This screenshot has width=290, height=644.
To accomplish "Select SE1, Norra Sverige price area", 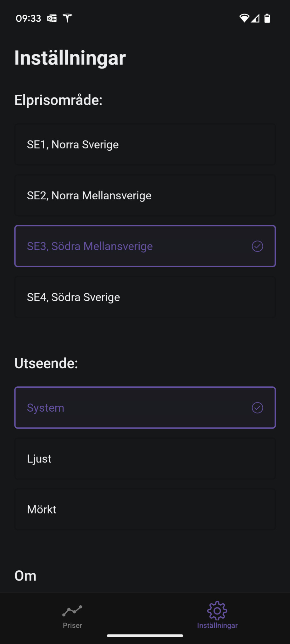I will pos(145,145).
